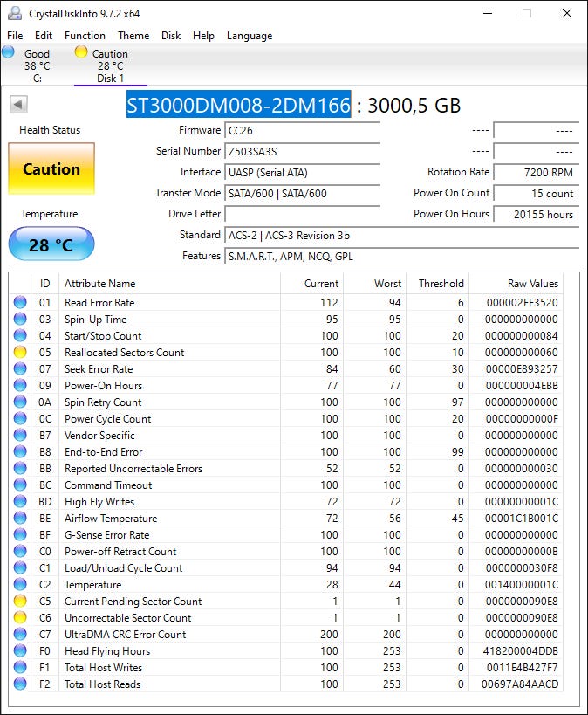Open the File menu
588x715 pixels.
tap(15, 36)
